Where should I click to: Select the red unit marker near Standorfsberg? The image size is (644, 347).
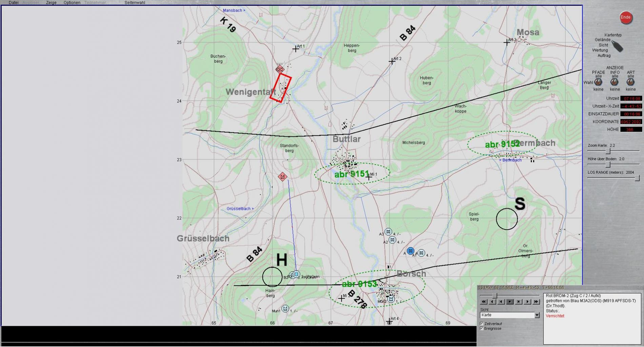(x=282, y=177)
